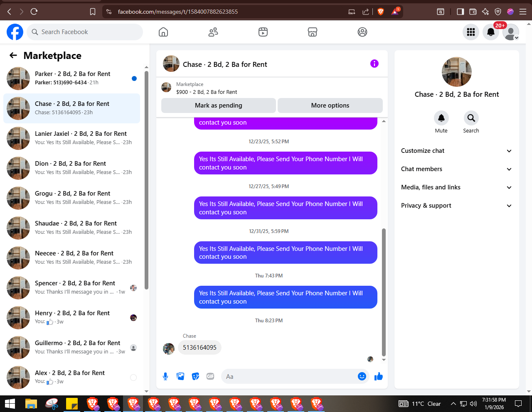Open Lanier Jaxiel's conversation
The height and width of the screenshot is (412, 532).
click(71, 138)
